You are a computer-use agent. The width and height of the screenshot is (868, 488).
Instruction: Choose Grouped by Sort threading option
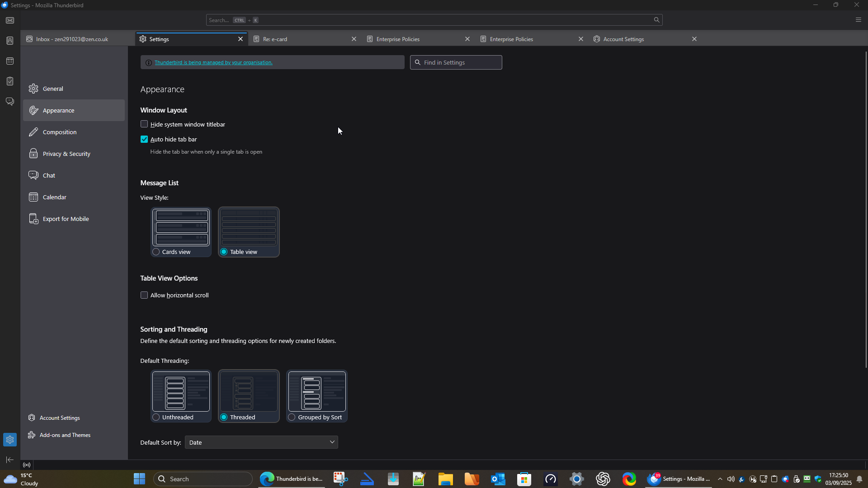coord(292,418)
